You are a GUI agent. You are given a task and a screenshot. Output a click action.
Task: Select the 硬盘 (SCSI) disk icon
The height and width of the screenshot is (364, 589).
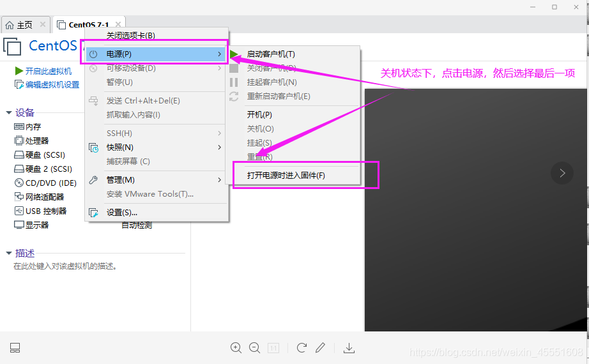(19, 155)
